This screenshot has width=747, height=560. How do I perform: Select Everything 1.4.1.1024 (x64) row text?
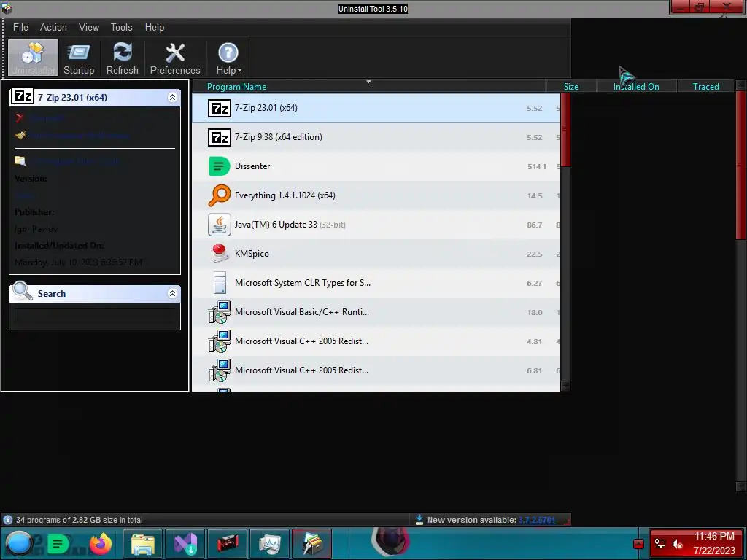tap(285, 195)
